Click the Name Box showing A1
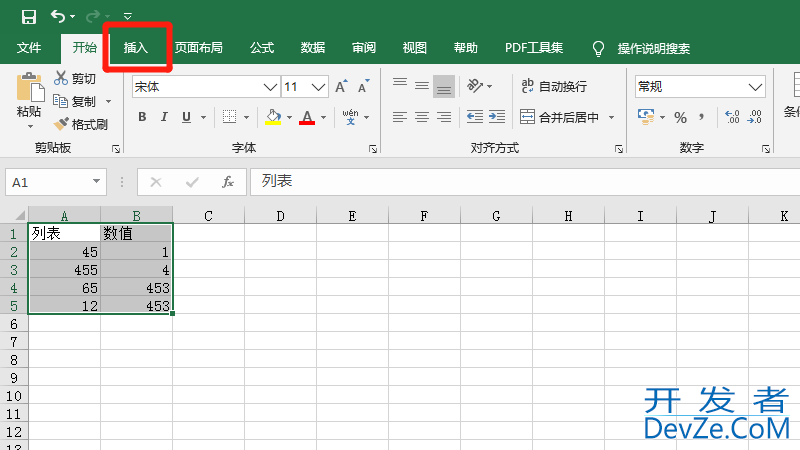Screen dimensions: 800x450 click(x=56, y=182)
